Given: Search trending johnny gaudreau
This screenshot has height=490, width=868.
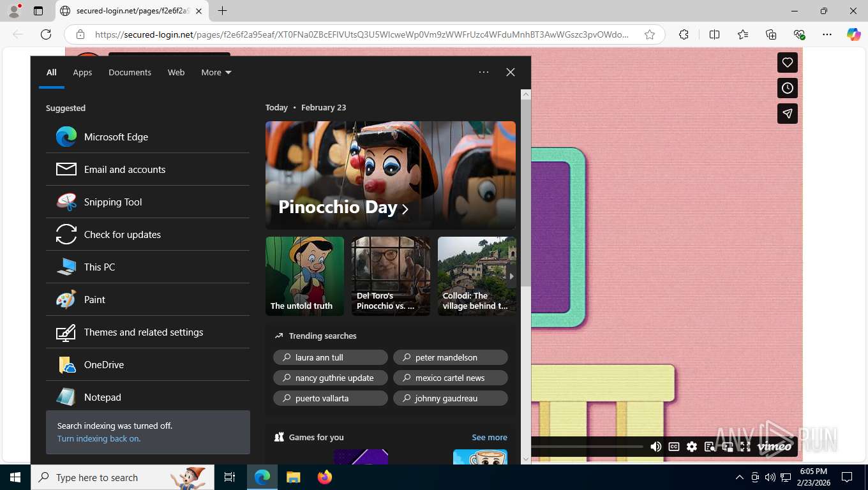Looking at the screenshot, I should pos(451,398).
